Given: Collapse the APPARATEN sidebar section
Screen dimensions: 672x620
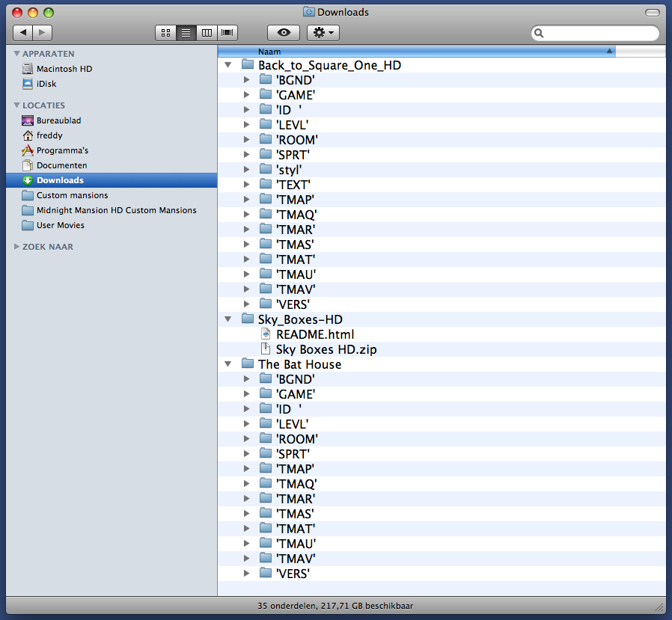Looking at the screenshot, I should [16, 54].
